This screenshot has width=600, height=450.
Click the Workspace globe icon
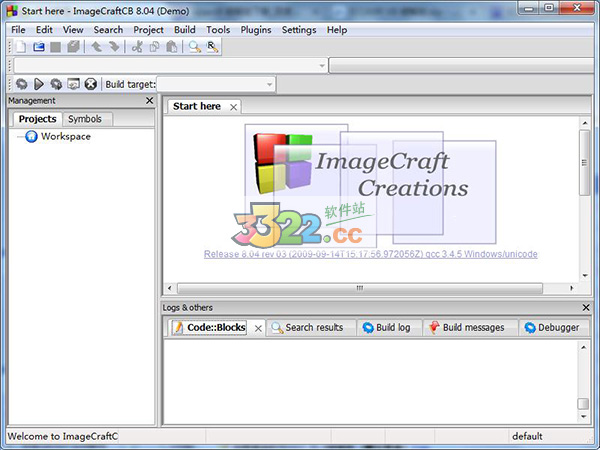(x=31, y=137)
